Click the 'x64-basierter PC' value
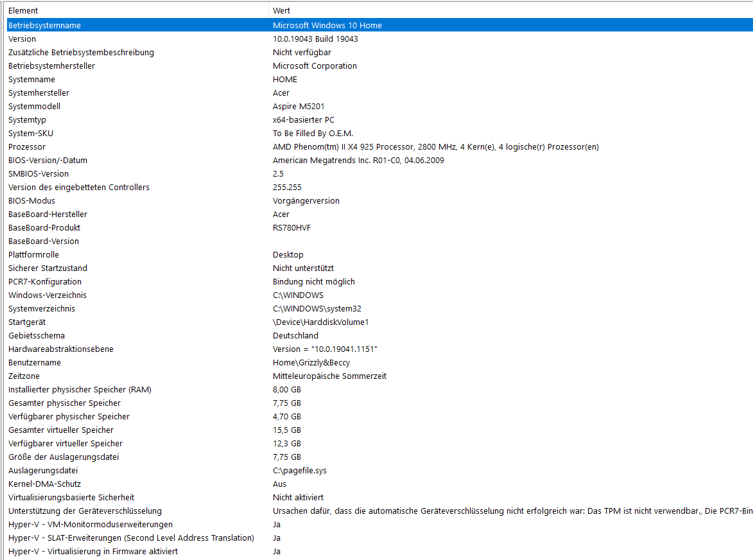The width and height of the screenshot is (753, 560). [304, 119]
